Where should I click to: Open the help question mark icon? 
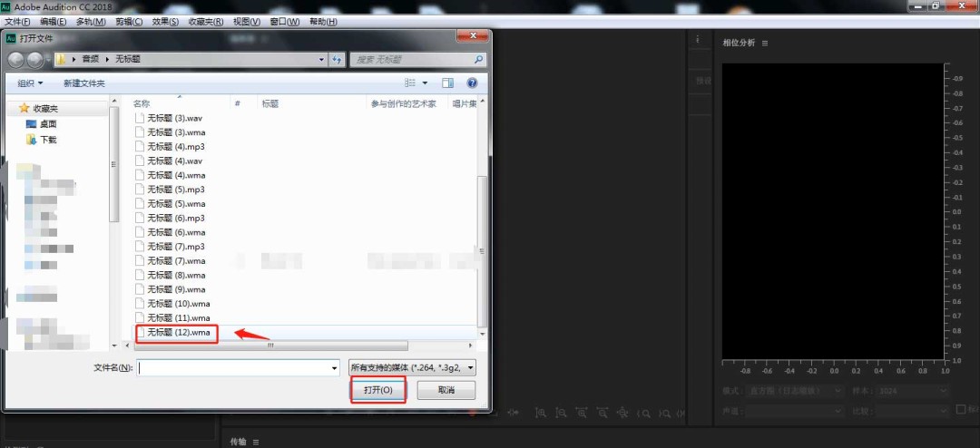click(472, 83)
